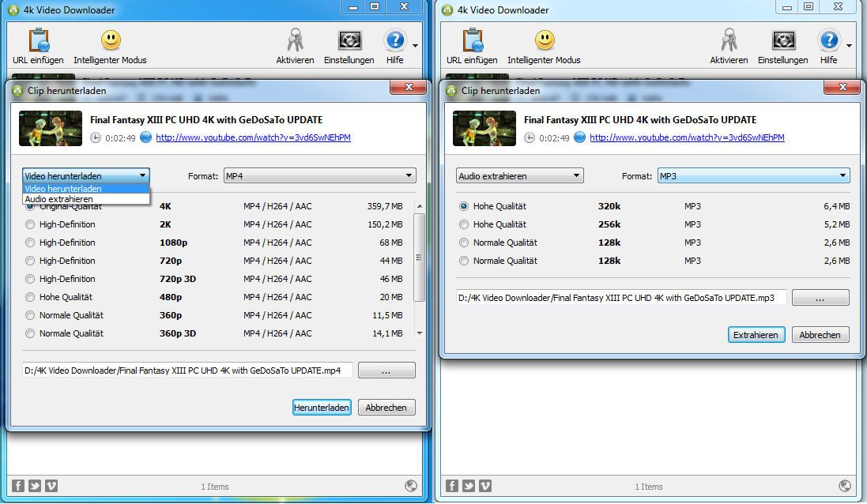Screen dimensions: 867x504
Task: Open MP3 format dropdown
Action: pyautogui.click(x=754, y=175)
